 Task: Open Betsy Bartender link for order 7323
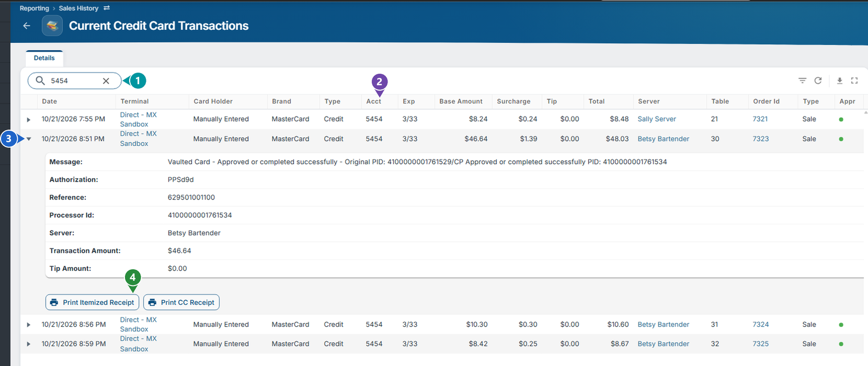[x=664, y=139]
